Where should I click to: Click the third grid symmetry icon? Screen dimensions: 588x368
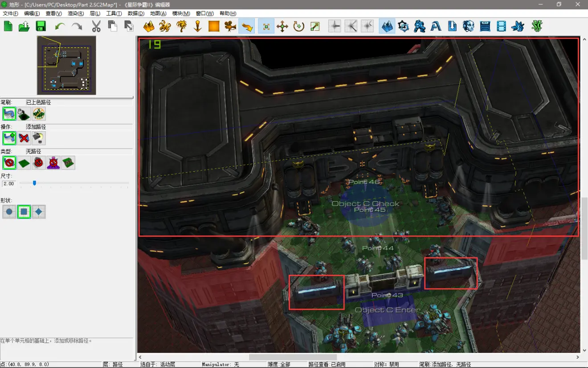pos(367,26)
